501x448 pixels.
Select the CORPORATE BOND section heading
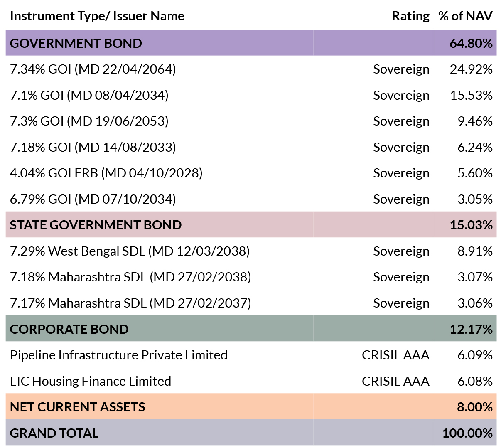69,329
